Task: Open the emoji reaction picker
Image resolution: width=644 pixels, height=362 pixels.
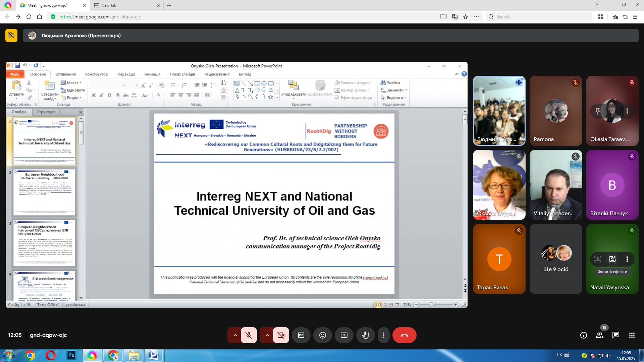Action: coord(323,335)
